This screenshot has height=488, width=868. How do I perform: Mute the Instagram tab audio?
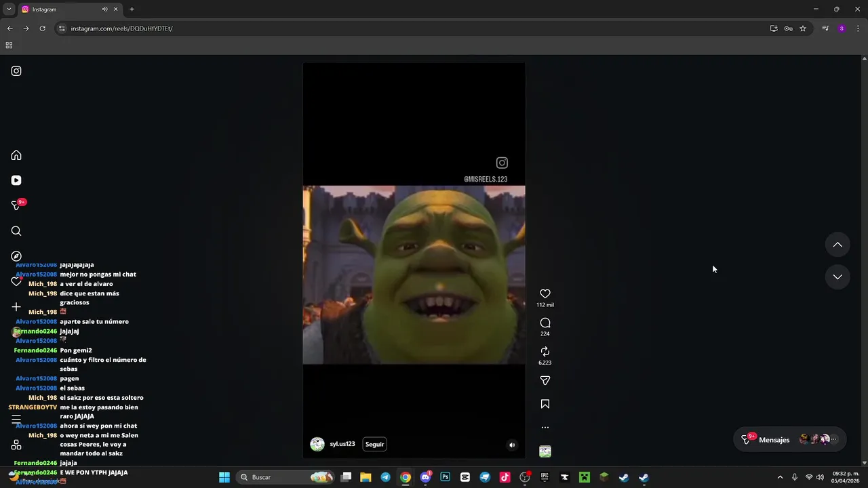[x=104, y=9]
